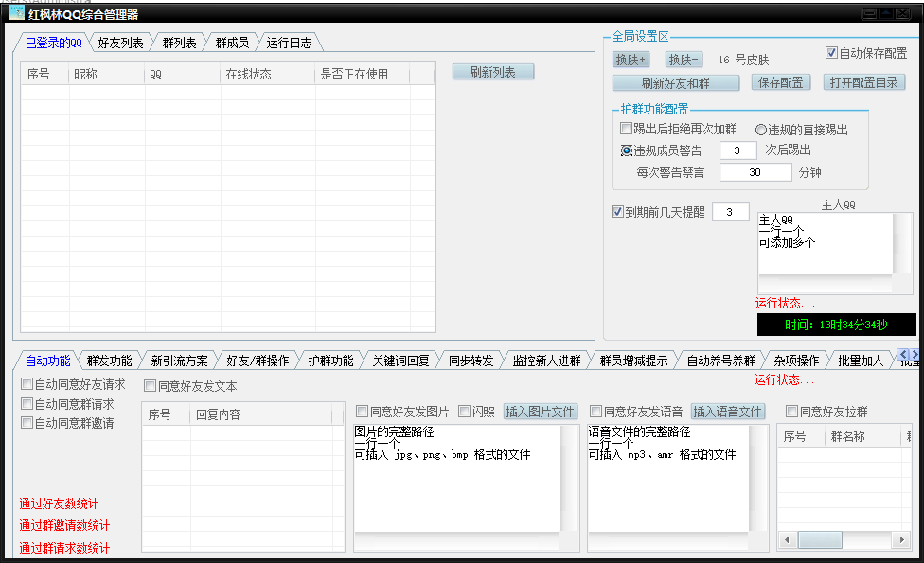The width and height of the screenshot is (924, 563).
Task: Click the 是否正在使用 column header
Action: (x=363, y=74)
